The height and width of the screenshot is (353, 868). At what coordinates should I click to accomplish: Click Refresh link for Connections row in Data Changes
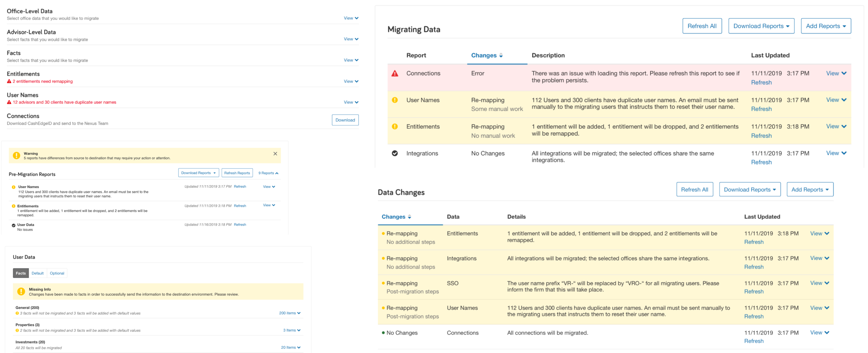coord(754,341)
